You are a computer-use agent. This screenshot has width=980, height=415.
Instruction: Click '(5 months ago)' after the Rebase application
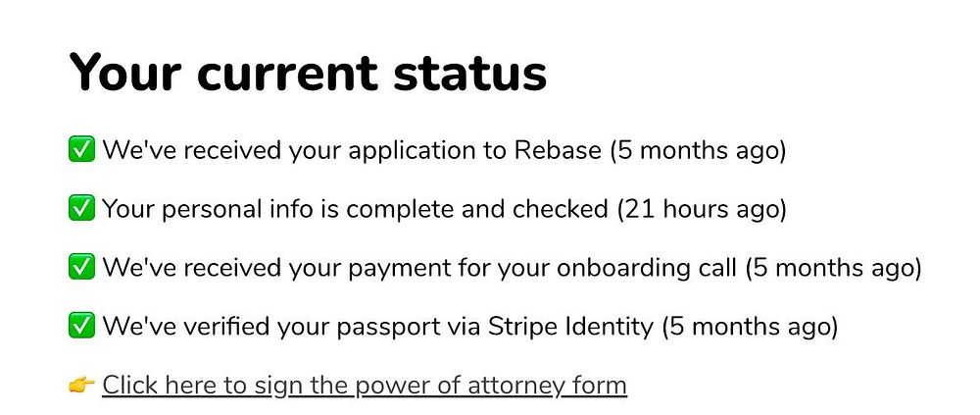698,151
